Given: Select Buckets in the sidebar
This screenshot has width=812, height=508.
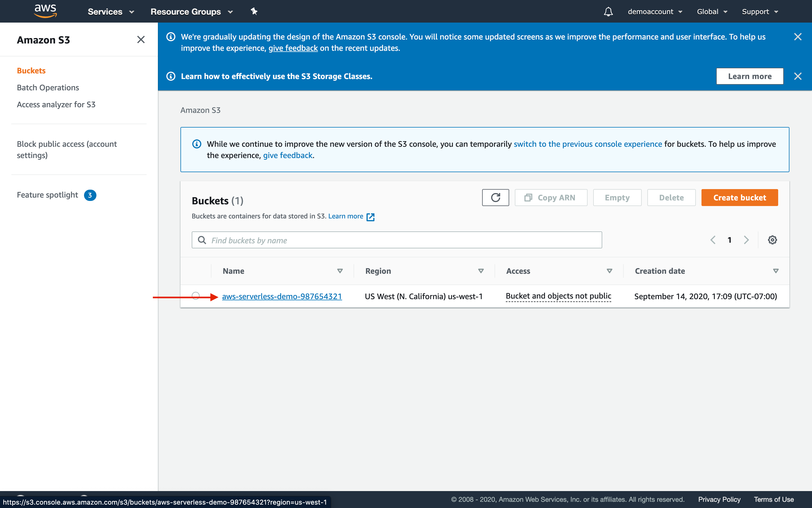Looking at the screenshot, I should tap(31, 71).
